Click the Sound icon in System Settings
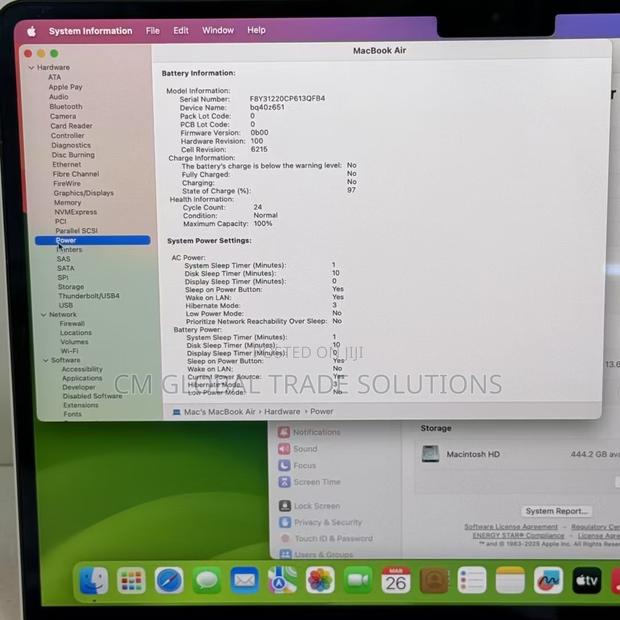Screen dimensions: 620x620 coord(284,449)
